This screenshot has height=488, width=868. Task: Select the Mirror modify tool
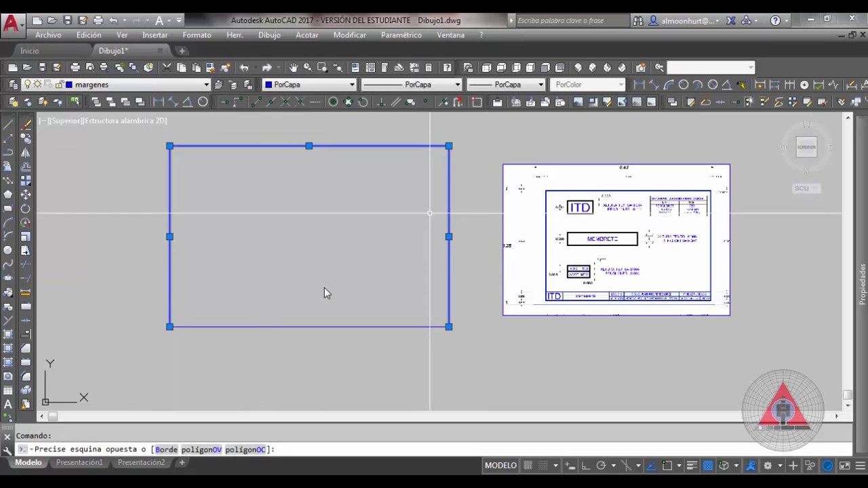[26, 152]
